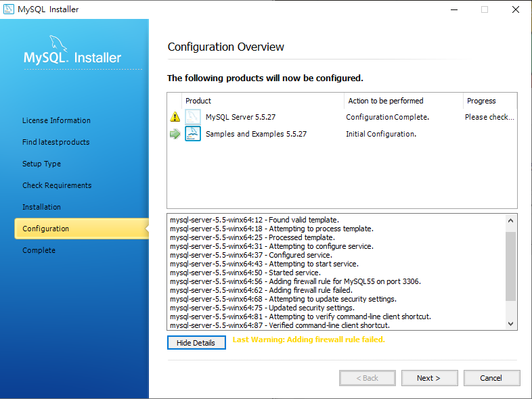
Task: Close the MySQL Installer window
Action: [x=515, y=9]
